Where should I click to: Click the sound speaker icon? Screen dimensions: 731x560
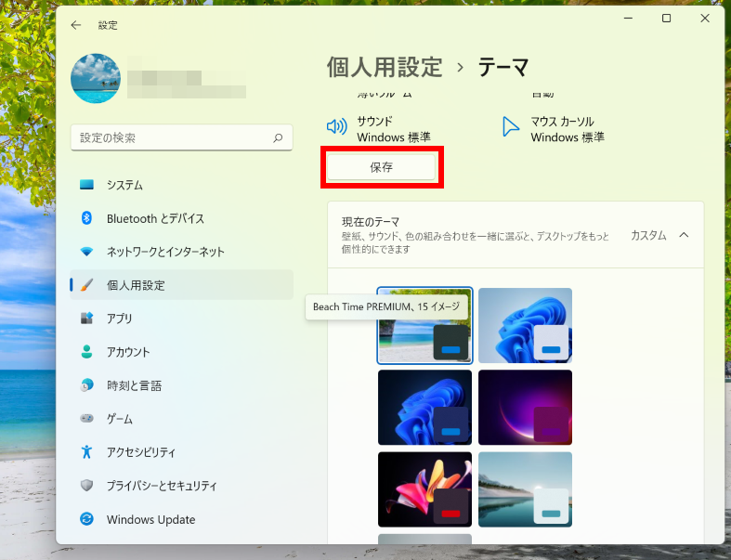(x=336, y=126)
